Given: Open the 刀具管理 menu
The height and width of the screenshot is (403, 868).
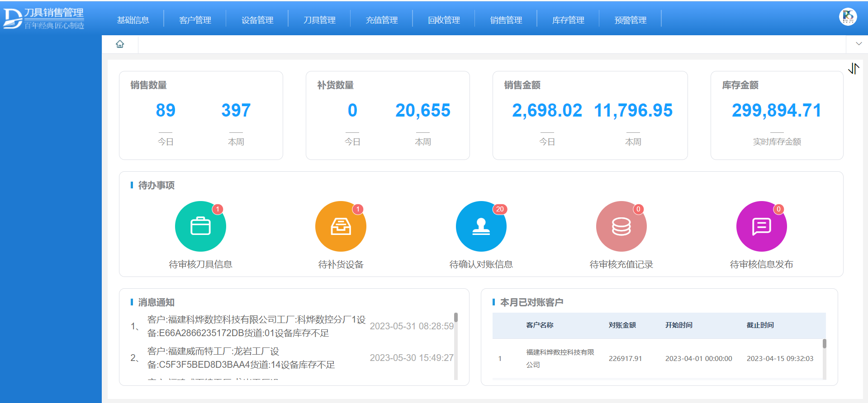Looking at the screenshot, I should tap(319, 20).
